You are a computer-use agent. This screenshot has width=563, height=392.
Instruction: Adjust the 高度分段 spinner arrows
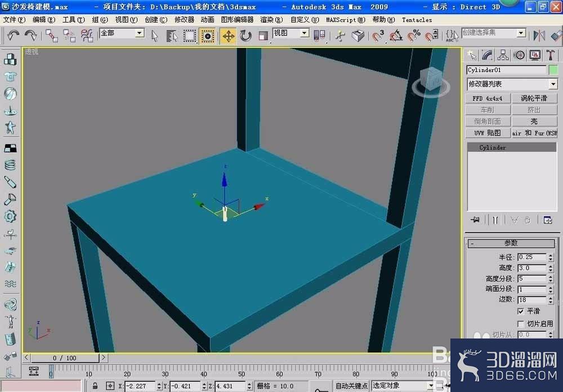pos(551,279)
